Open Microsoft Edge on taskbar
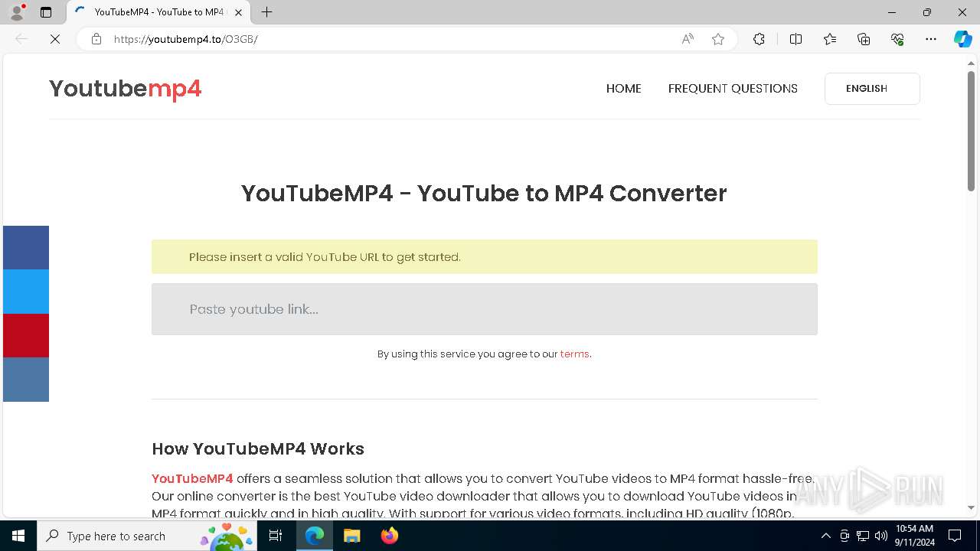 [x=315, y=536]
